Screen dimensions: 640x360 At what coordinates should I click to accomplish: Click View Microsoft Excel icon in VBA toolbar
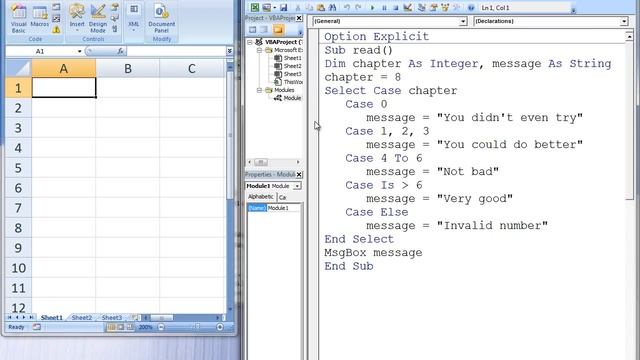tap(255, 7)
